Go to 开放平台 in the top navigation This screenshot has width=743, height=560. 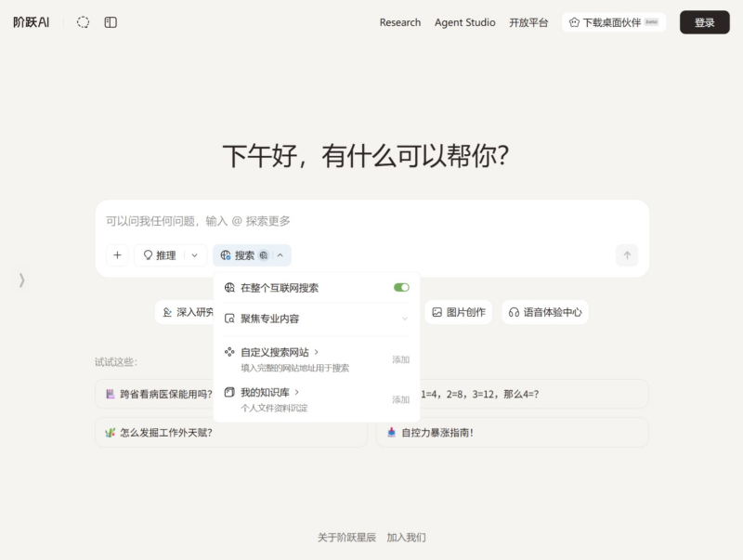coord(528,22)
